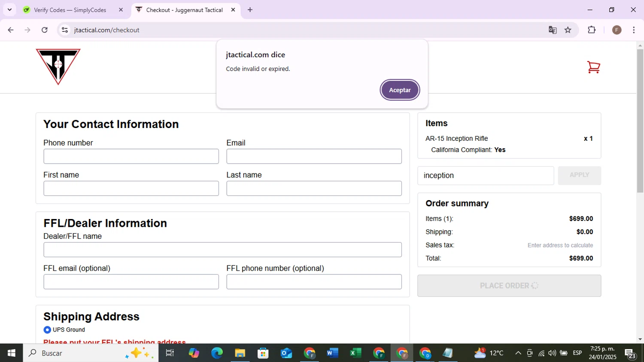Click the Last name field
Image resolution: width=644 pixels, height=362 pixels.
314,189
